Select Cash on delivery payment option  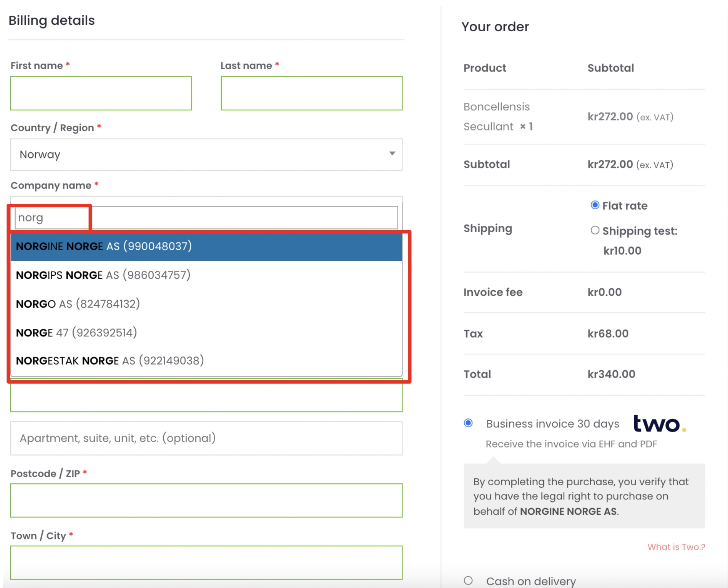pyautogui.click(x=468, y=581)
